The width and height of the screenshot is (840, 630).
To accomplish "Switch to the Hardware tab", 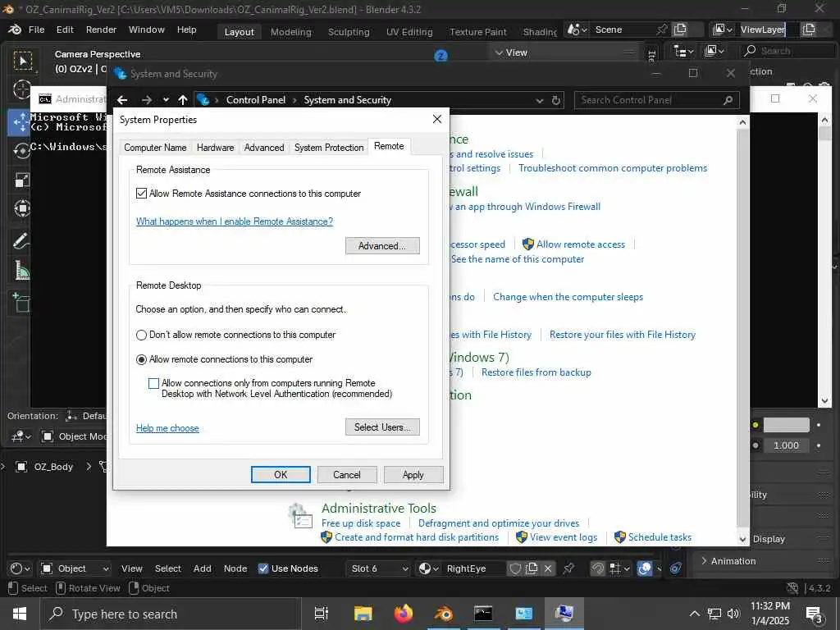I will (216, 148).
